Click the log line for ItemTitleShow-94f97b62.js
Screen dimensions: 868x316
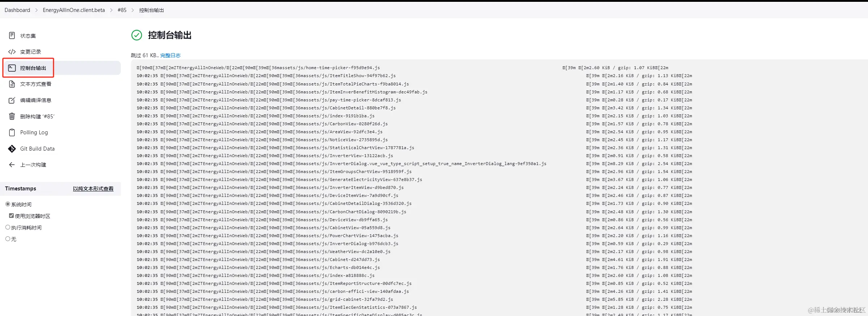(414, 76)
